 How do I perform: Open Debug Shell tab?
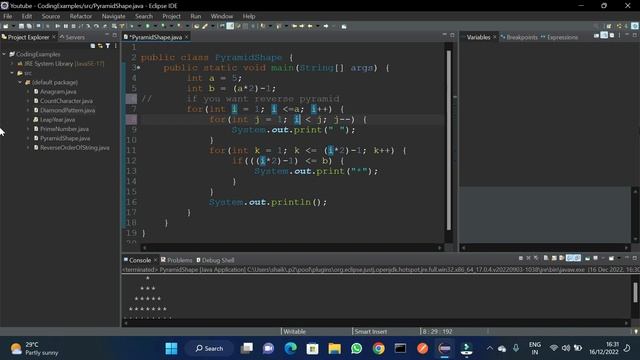click(218, 260)
